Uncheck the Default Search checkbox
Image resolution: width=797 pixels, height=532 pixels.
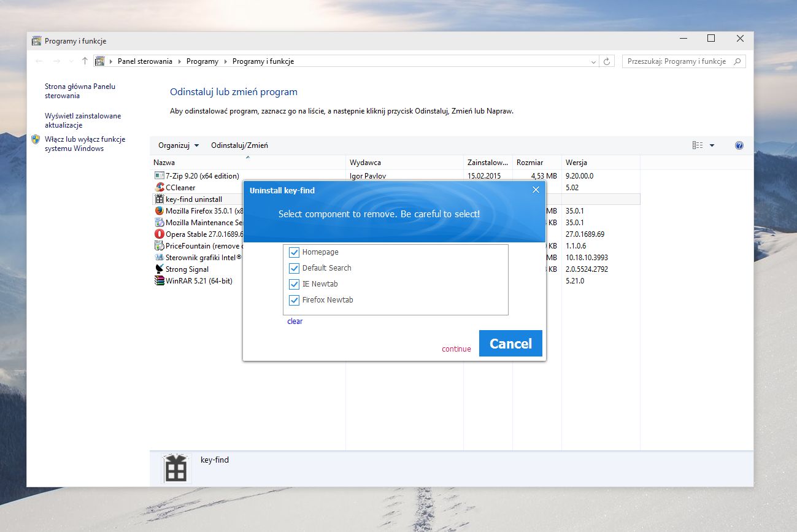pos(294,268)
